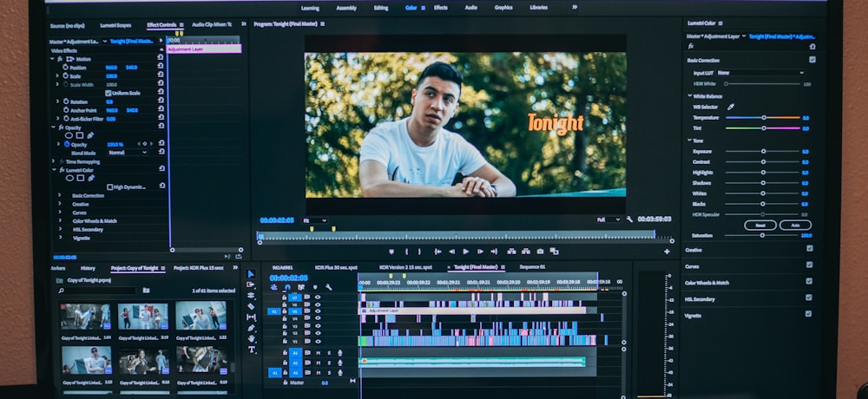Pick white balance with WB Selector eyedropper
The image size is (868, 399).
(730, 107)
